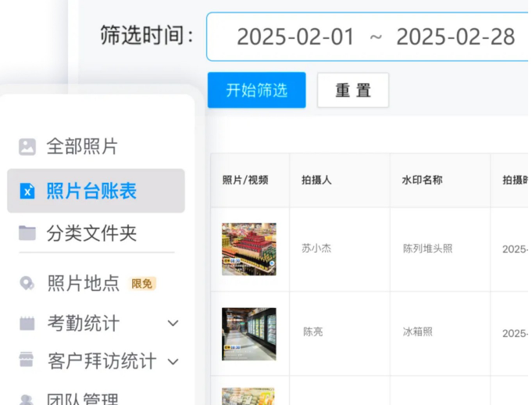Expand the 考勤统计 chevron
The height and width of the screenshot is (405, 532).
point(173,323)
